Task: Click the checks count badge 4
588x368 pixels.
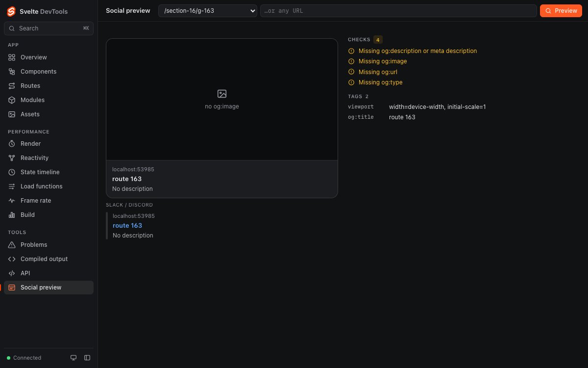Action: [x=378, y=40]
